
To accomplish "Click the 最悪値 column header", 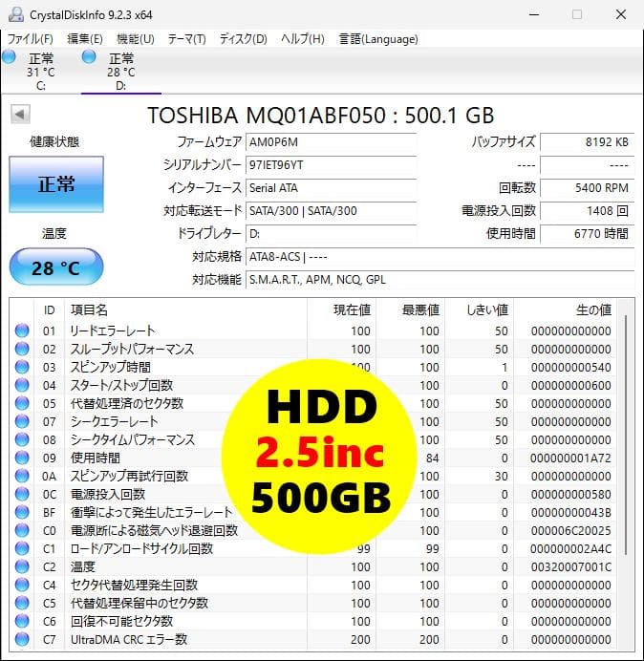I will click(x=410, y=309).
